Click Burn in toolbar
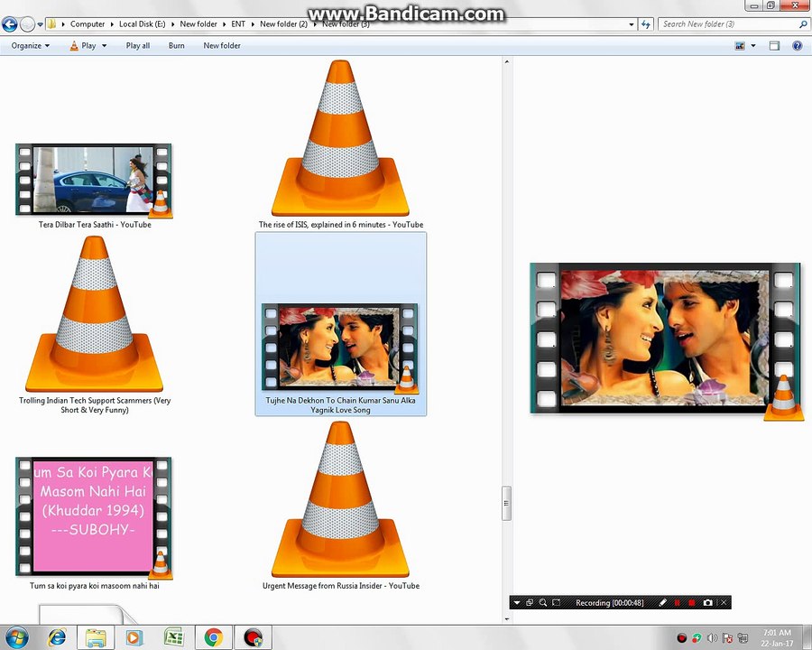 click(176, 46)
